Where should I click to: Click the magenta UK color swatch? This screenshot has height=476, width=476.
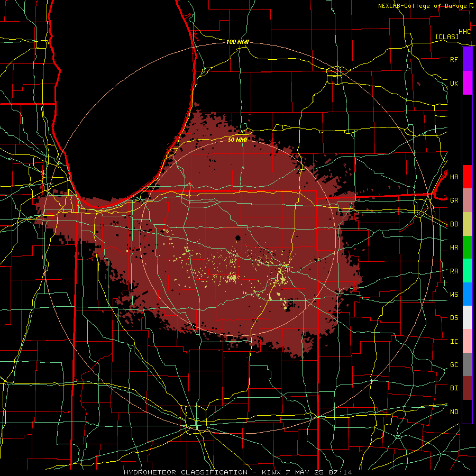click(467, 83)
